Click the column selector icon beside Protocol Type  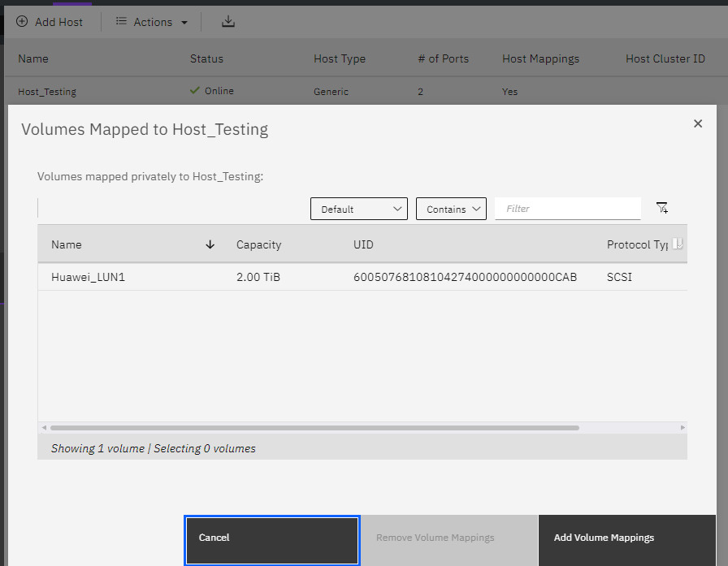[678, 244]
